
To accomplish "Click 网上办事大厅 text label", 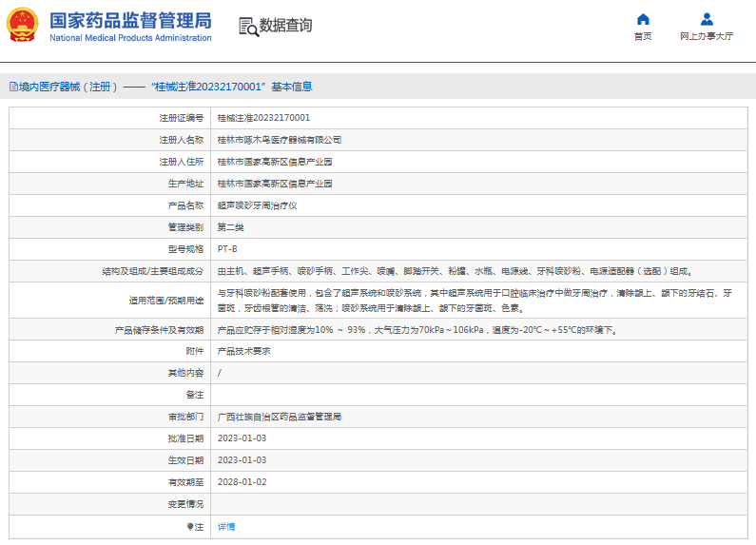I will (x=707, y=36).
